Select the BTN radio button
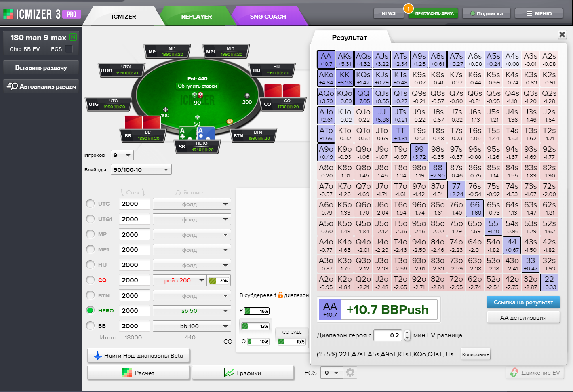This screenshot has width=573, height=392. [90, 295]
